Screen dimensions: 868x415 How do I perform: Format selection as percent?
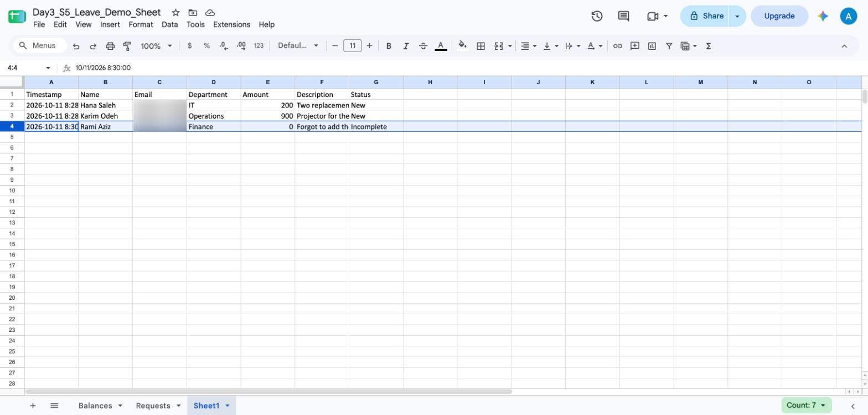[x=206, y=46]
